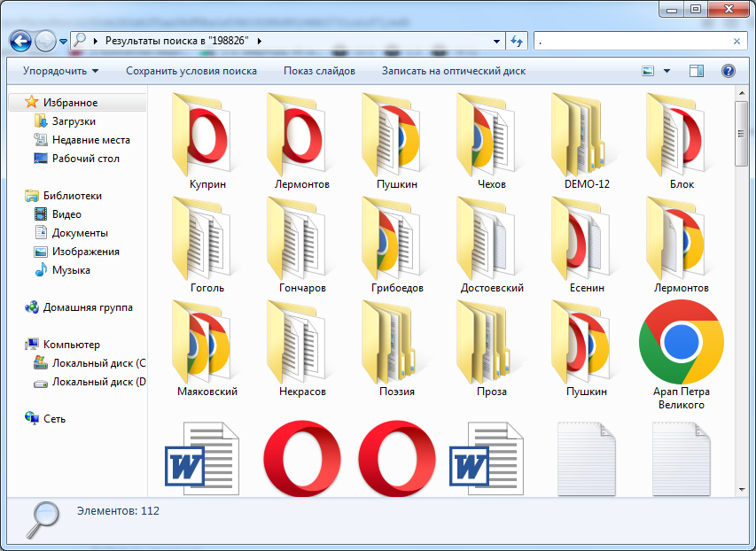Click the scroll down arrow

742,490
